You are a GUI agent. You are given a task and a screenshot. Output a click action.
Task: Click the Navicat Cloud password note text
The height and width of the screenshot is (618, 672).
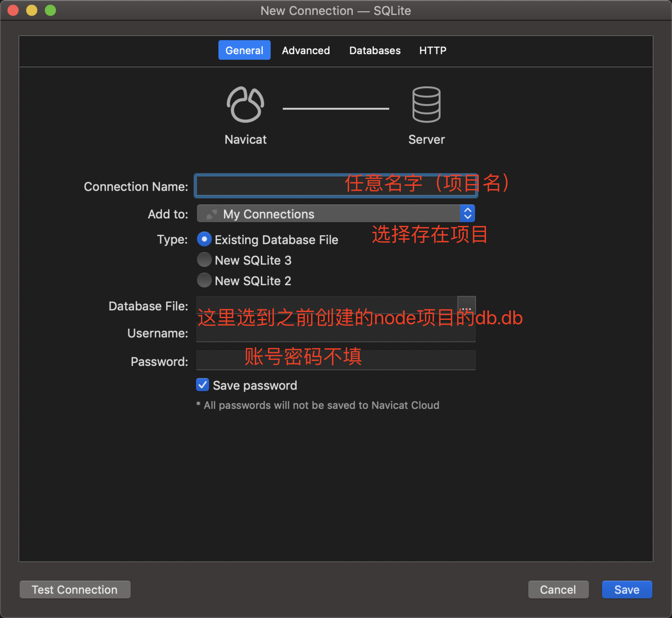318,405
